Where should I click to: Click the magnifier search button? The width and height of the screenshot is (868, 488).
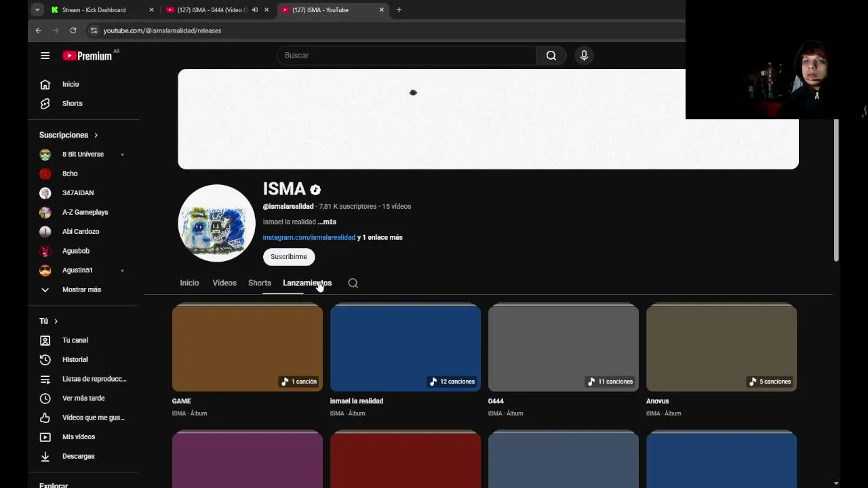[551, 56]
